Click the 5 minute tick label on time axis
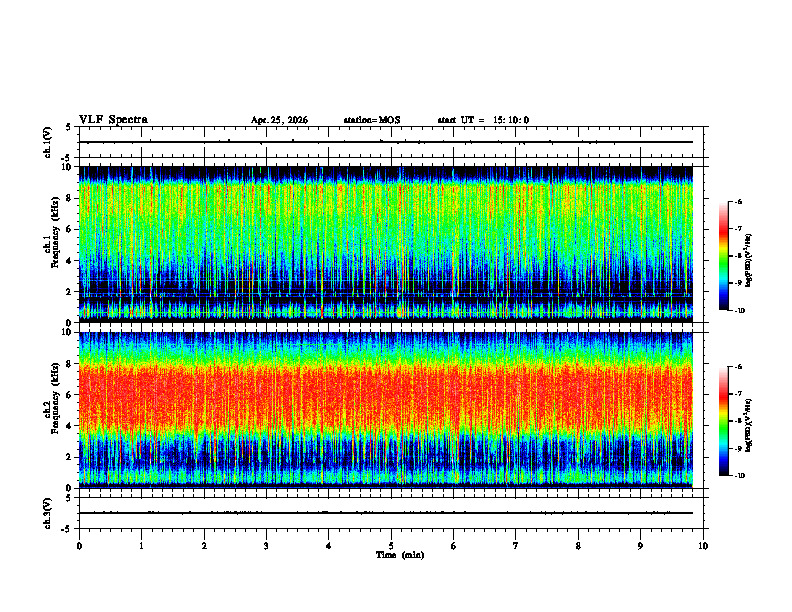This screenshot has width=792, height=612. [x=391, y=546]
